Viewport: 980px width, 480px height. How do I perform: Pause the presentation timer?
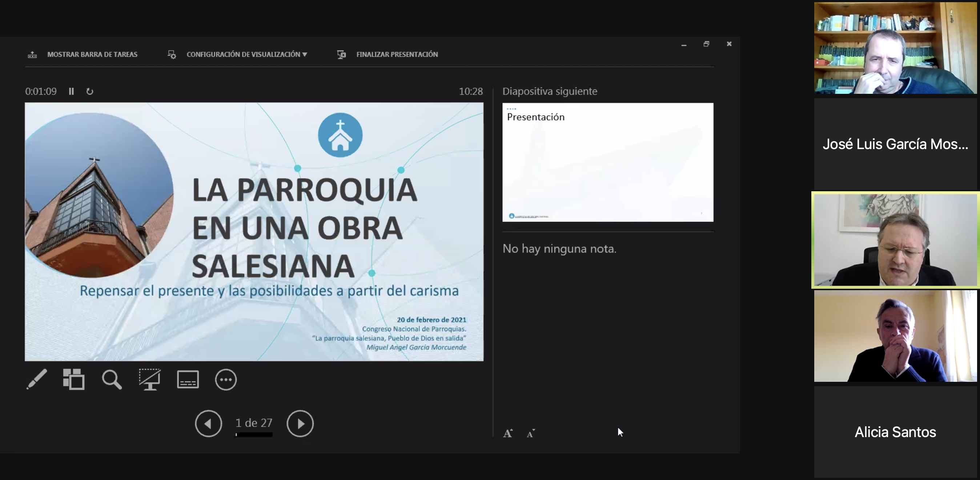71,91
